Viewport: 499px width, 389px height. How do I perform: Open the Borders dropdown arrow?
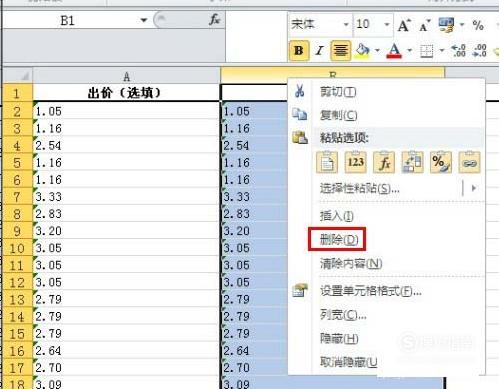(x=442, y=51)
